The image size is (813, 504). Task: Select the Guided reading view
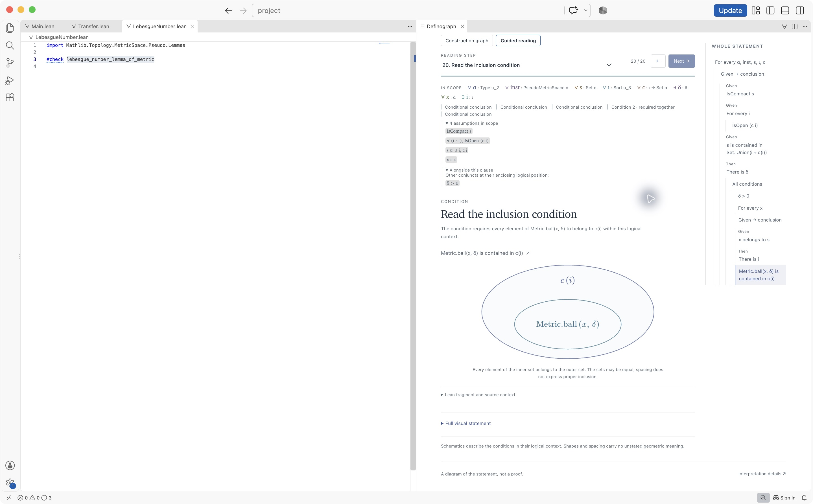518,41
